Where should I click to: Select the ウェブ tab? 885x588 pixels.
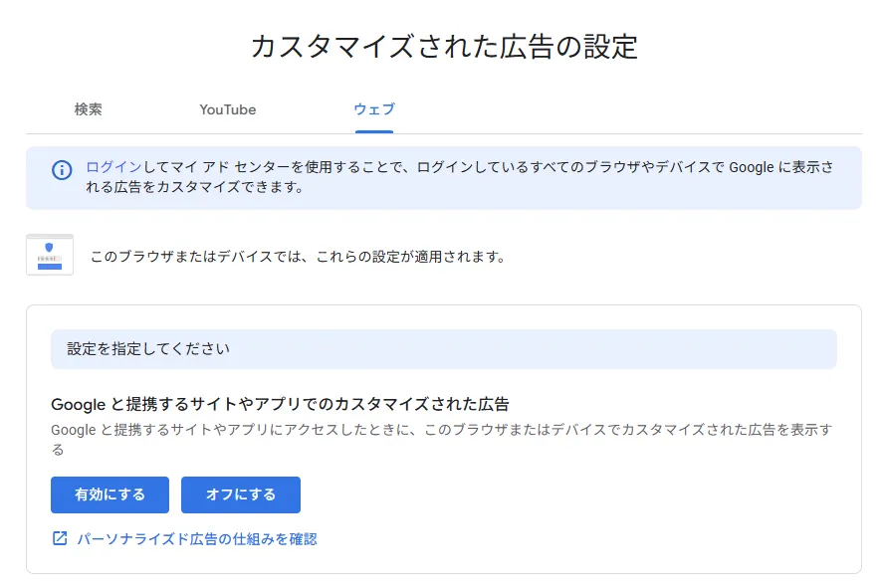pyautogui.click(x=371, y=110)
